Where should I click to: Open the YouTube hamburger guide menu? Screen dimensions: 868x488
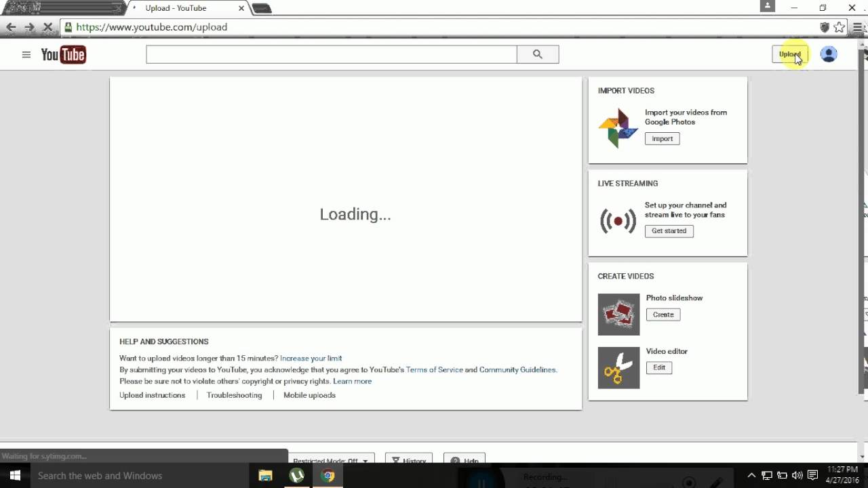click(26, 55)
